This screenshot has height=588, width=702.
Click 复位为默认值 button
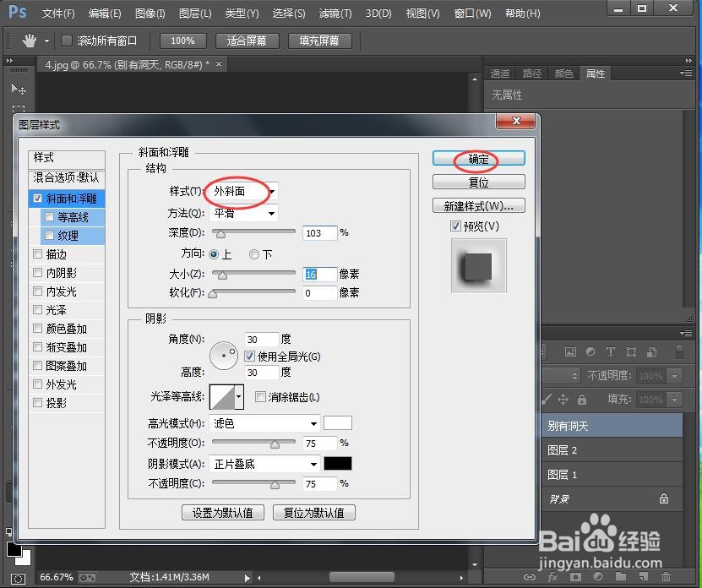(x=314, y=512)
